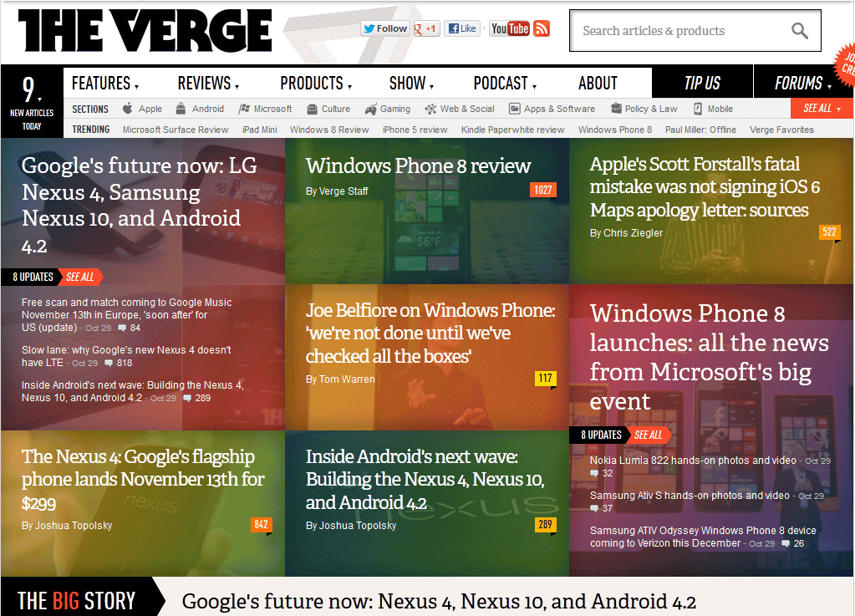
Task: Open the About page
Action: point(598,84)
